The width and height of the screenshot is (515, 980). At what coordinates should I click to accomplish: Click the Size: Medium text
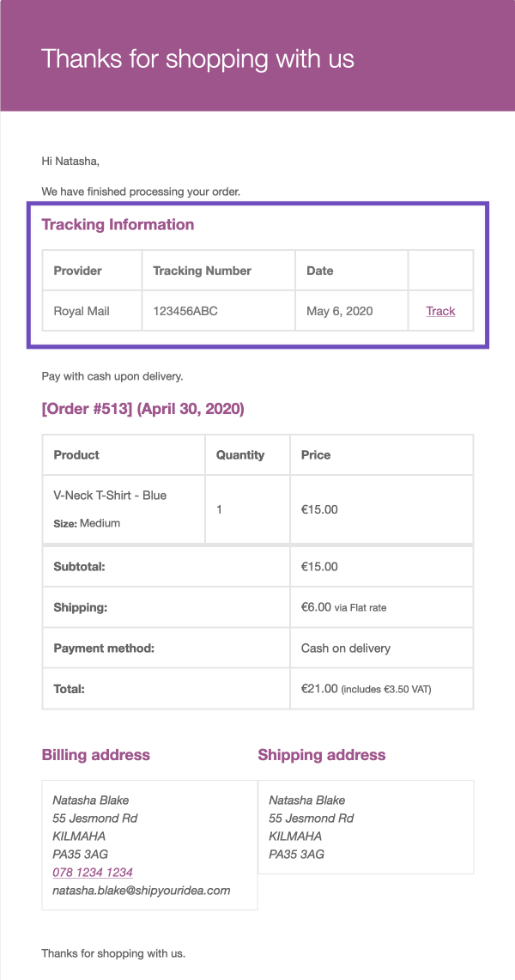pyautogui.click(x=87, y=523)
